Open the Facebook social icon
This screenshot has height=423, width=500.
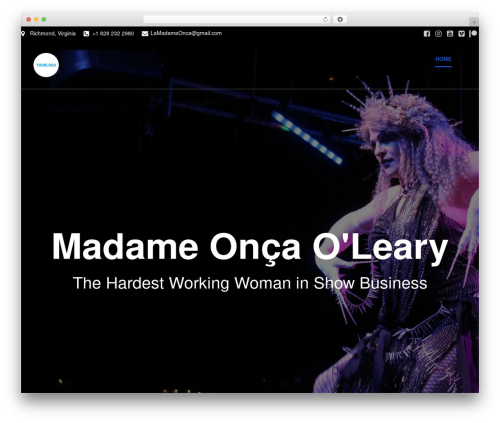click(427, 34)
